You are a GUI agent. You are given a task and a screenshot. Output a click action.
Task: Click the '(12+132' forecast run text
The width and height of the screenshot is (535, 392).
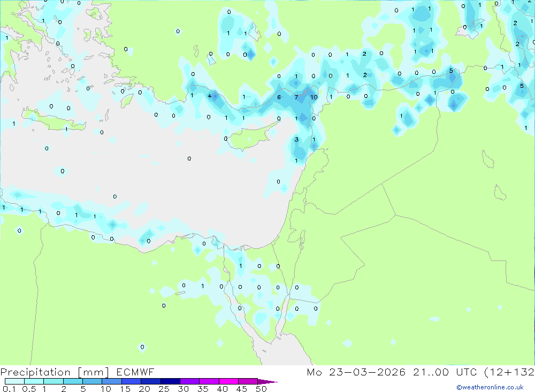(509, 372)
